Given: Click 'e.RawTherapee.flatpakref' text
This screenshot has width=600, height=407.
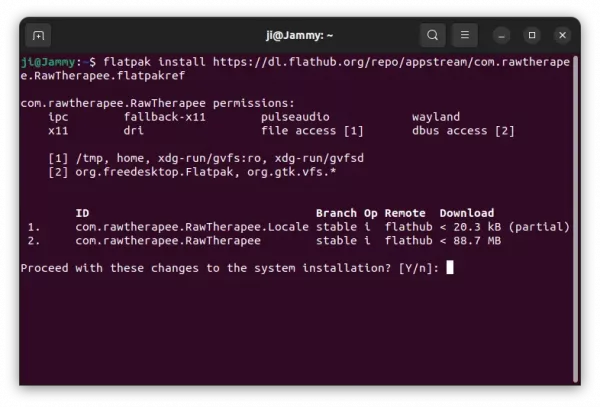Looking at the screenshot, I should pos(103,76).
